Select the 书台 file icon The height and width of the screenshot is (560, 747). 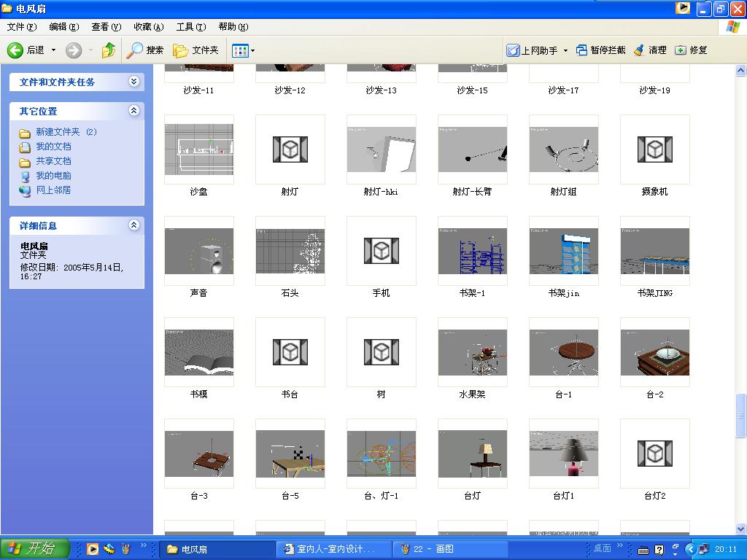pos(290,352)
